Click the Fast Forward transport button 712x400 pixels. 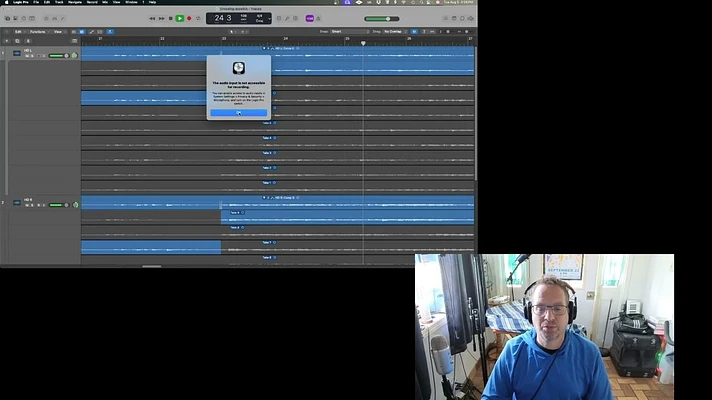click(162, 19)
